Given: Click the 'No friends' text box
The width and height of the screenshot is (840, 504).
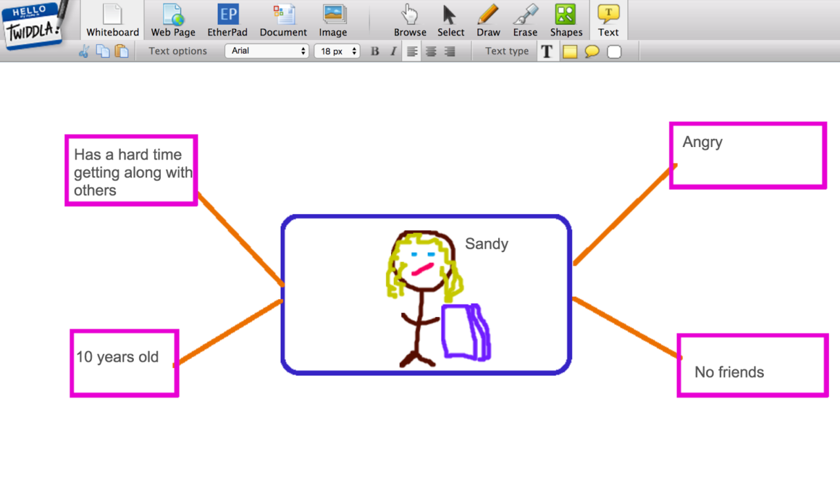Looking at the screenshot, I should pyautogui.click(x=752, y=366).
